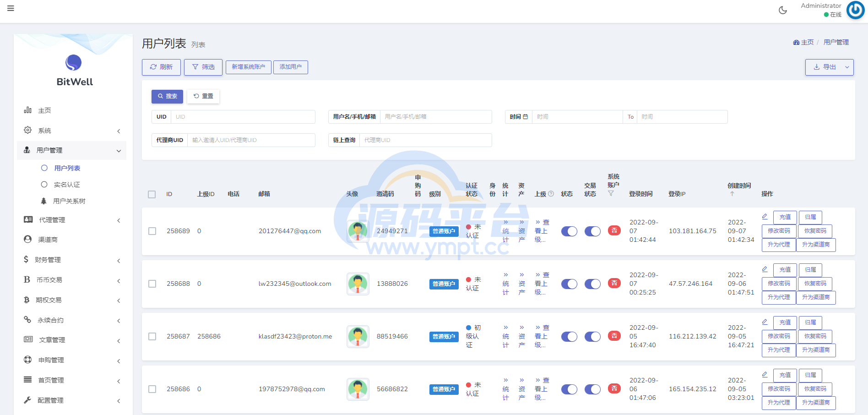Open 首页管理 in the sidebar
The height and width of the screenshot is (415, 868).
(x=71, y=380)
